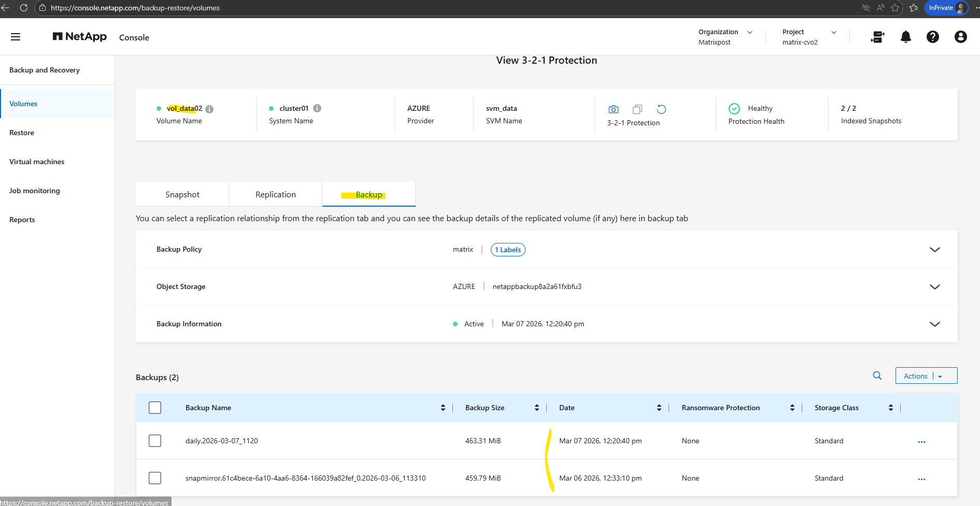Switch to the Snapshot tab

click(182, 195)
